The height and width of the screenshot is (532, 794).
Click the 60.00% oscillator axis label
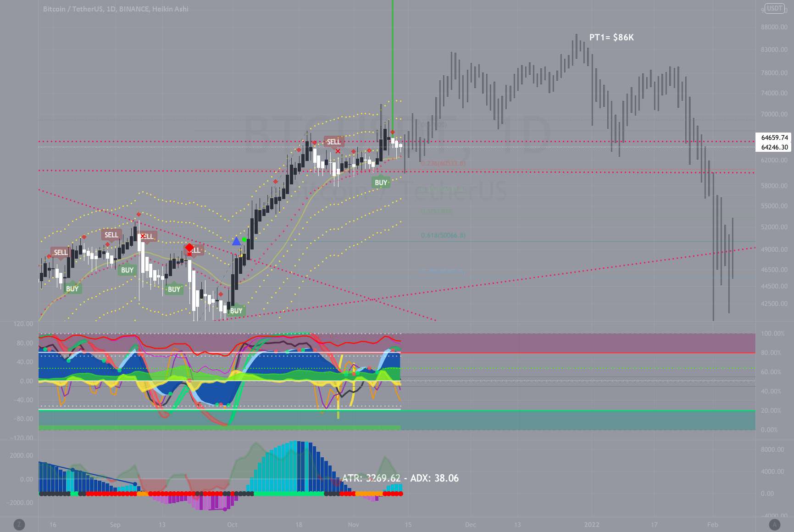pos(771,372)
